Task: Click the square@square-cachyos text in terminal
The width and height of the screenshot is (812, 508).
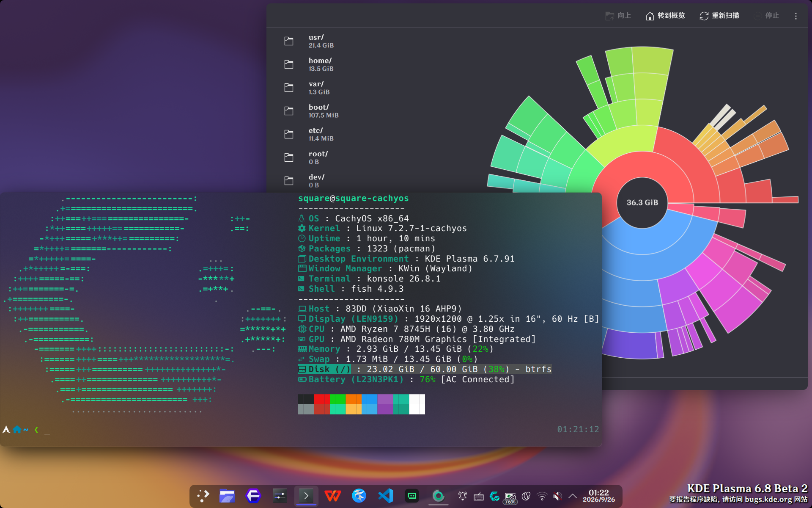Action: pyautogui.click(x=354, y=198)
